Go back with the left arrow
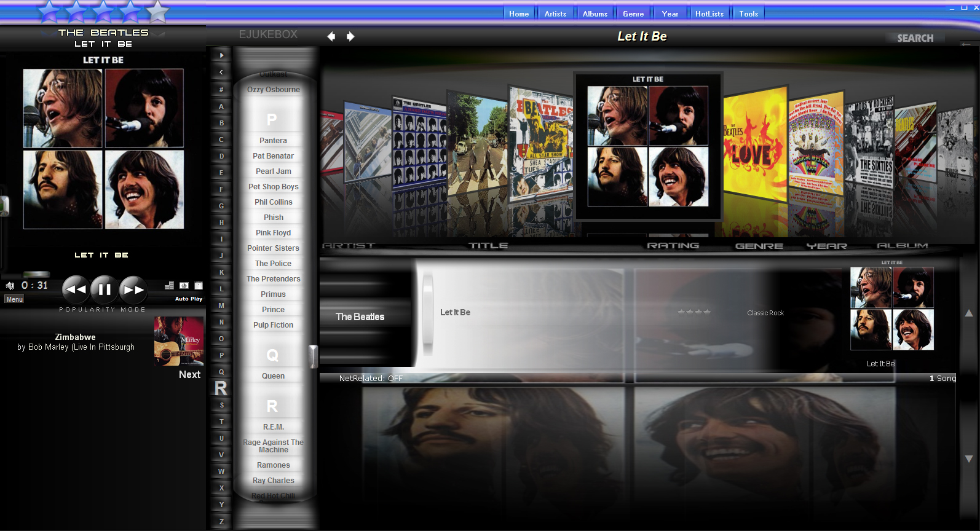980x531 pixels. coord(331,36)
